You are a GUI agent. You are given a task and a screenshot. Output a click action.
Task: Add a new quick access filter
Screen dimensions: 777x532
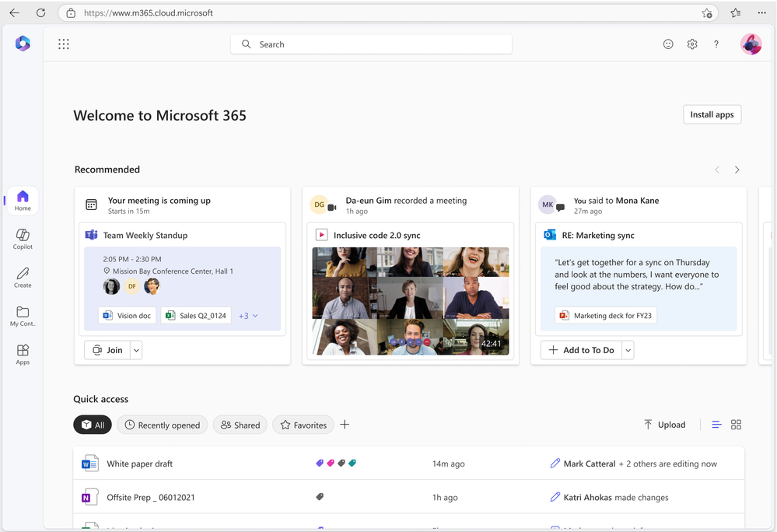tap(345, 425)
